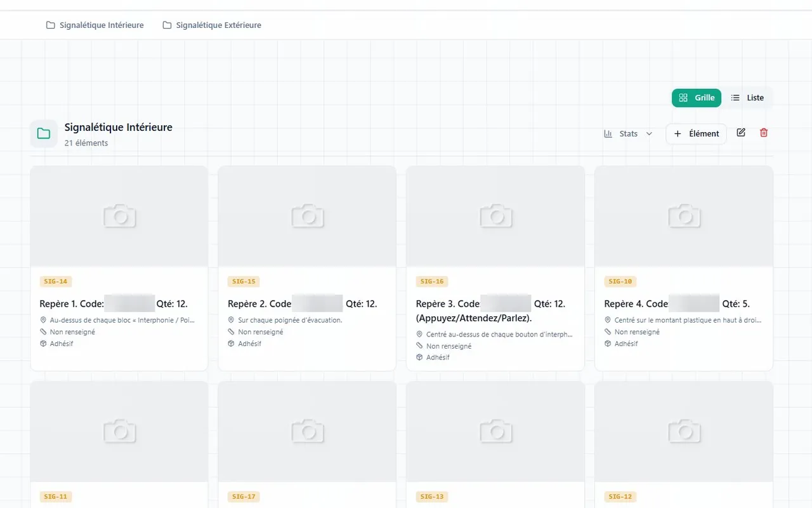Click the edit folder pencil icon
812x508 pixels.
click(x=741, y=133)
